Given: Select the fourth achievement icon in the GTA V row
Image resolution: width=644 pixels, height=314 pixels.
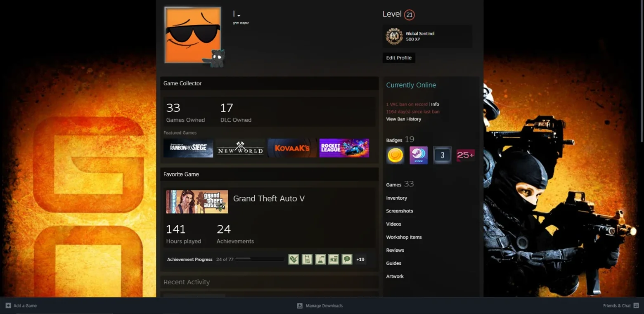Looking at the screenshot, I should point(334,259).
